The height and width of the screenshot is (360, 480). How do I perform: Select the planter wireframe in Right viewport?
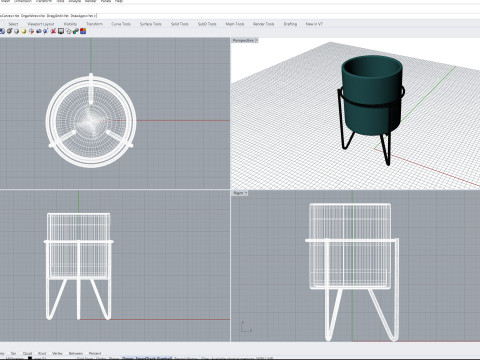[x=350, y=247]
